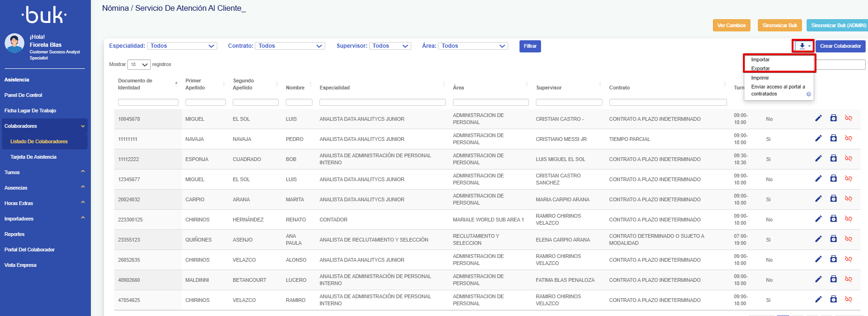Click the lock-clock icon for RENATO CHIRINOS
This screenshot has height=316, width=868.
(833, 219)
